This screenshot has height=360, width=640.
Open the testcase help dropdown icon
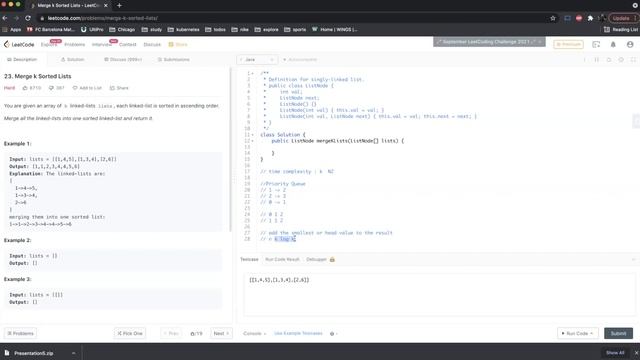click(x=333, y=333)
